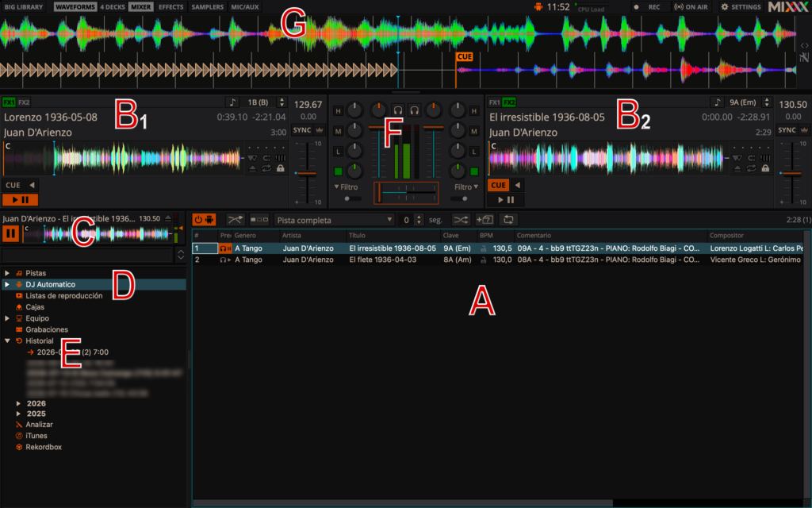Shuffle the Auto DJ queue
This screenshot has width=812, height=508.
pos(460,220)
